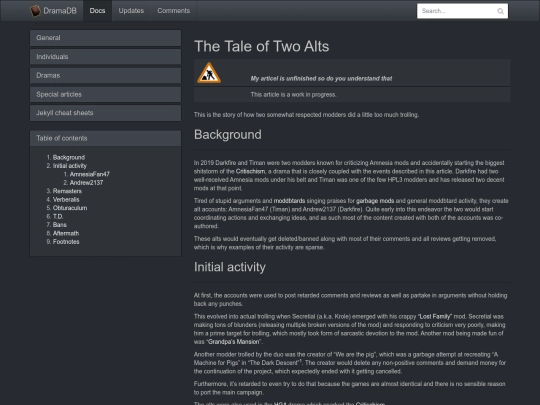Expand the Dramas sidebar section
This screenshot has width=540, height=405.
pos(105,75)
